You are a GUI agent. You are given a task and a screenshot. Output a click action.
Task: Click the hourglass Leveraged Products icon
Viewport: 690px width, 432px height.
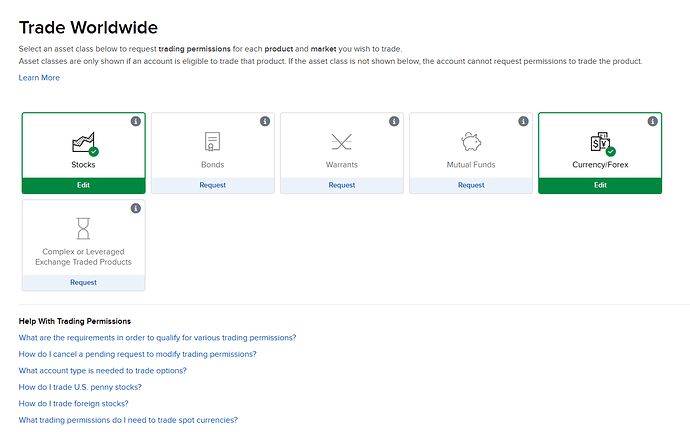pyautogui.click(x=83, y=229)
